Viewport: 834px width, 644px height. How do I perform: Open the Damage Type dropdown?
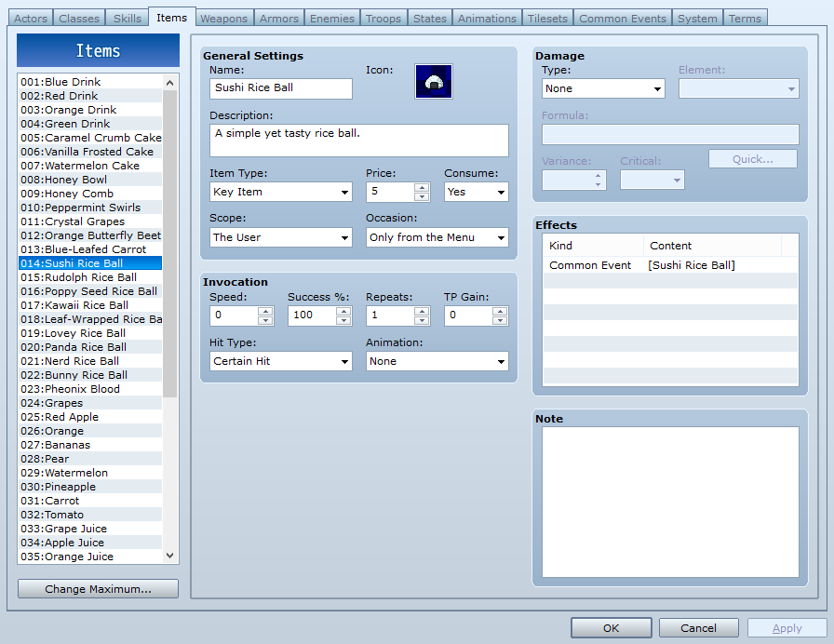pyautogui.click(x=603, y=88)
